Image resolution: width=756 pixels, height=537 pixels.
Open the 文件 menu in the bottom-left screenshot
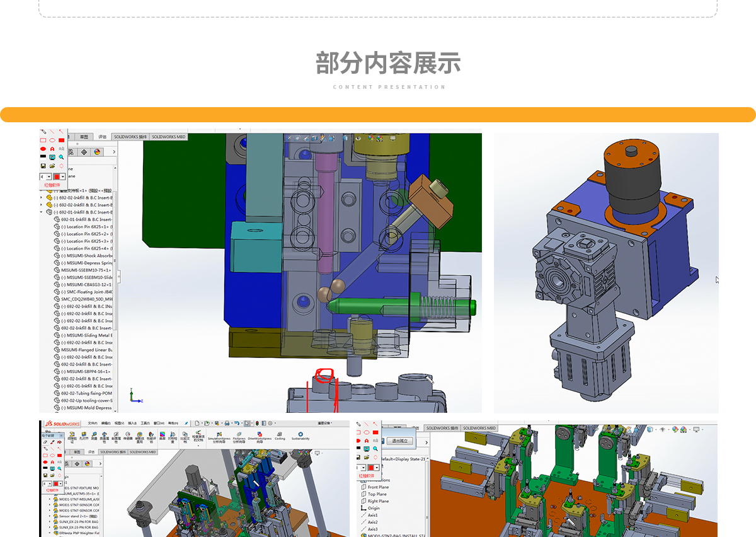coord(93,423)
